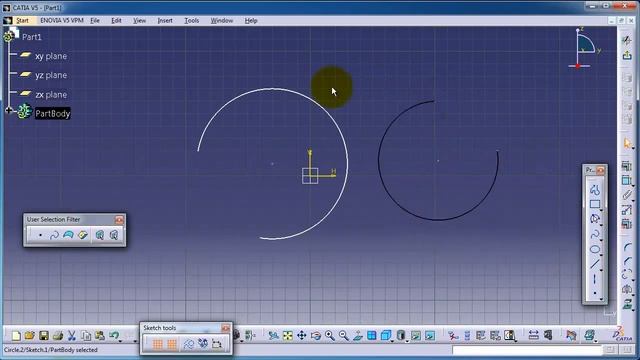Enable Curve Filter in User Selection Filter
Viewport: 640px width, 360px height.
point(54,235)
